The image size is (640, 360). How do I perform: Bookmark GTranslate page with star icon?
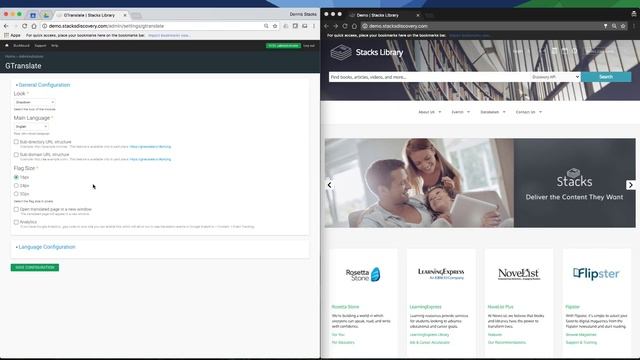point(275,26)
